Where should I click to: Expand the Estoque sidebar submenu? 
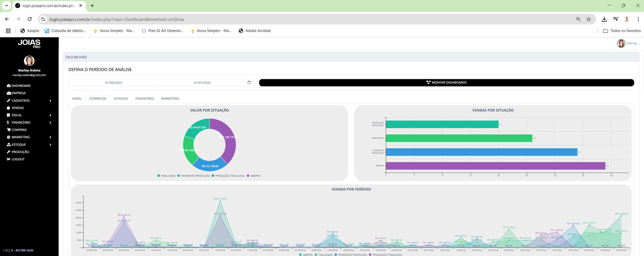(50, 145)
